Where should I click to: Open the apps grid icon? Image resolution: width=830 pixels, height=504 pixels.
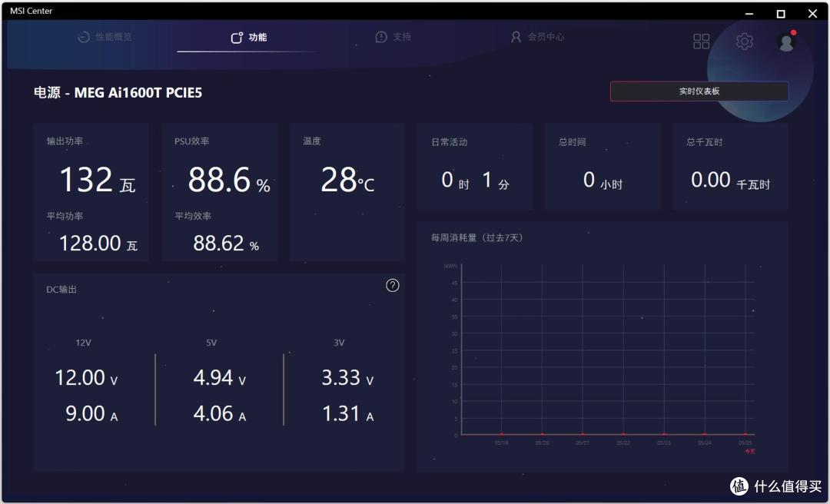point(702,41)
